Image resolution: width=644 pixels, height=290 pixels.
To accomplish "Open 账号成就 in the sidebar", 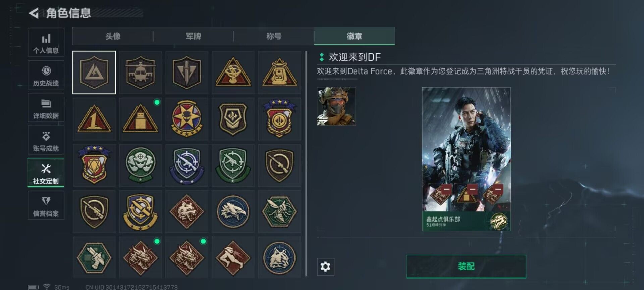I will (46, 140).
